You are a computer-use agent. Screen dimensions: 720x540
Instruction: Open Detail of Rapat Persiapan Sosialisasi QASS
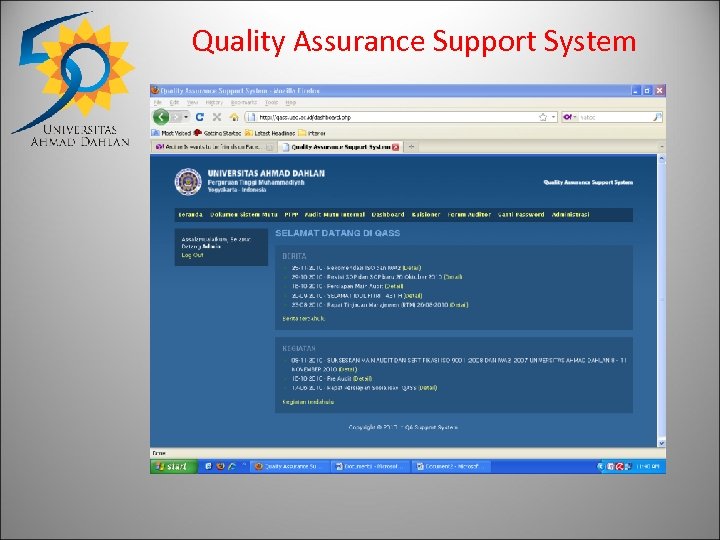[428, 388]
